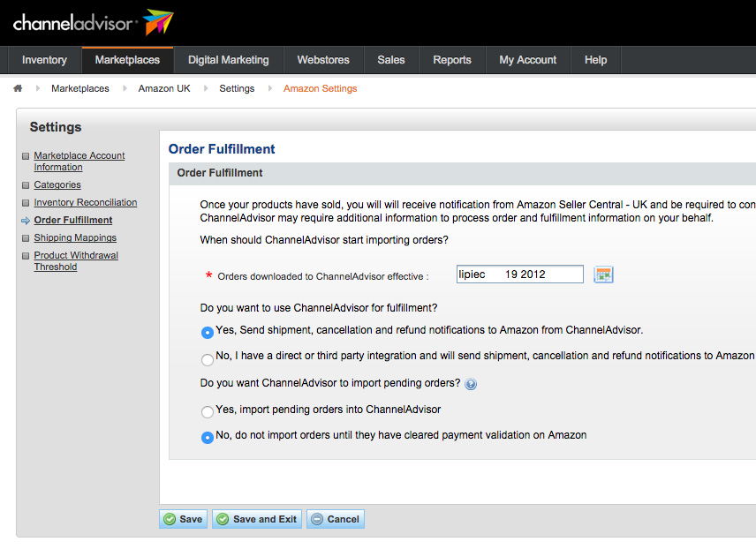Click the blue Order Fulfillment page title
This screenshot has height=549, width=756.
[222, 149]
